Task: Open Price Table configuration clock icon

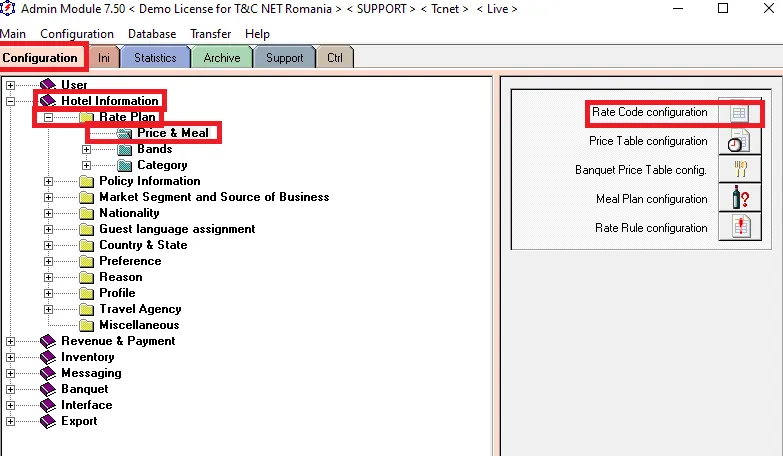Action: click(x=740, y=141)
